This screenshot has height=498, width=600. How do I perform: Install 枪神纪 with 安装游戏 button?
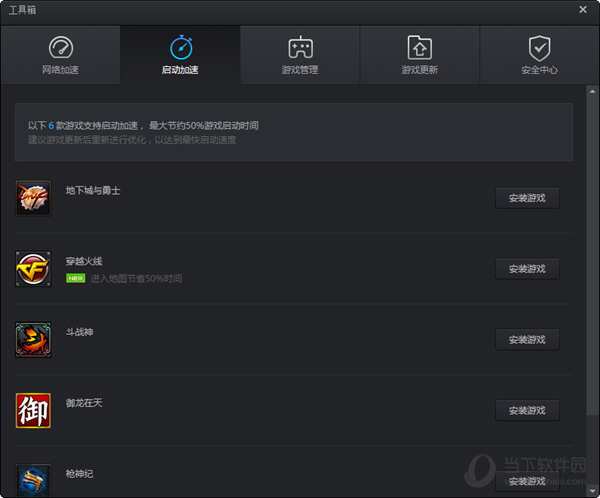click(527, 481)
